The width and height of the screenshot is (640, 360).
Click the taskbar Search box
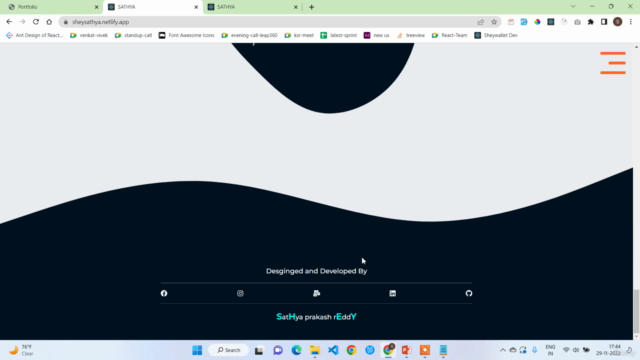pos(229,350)
